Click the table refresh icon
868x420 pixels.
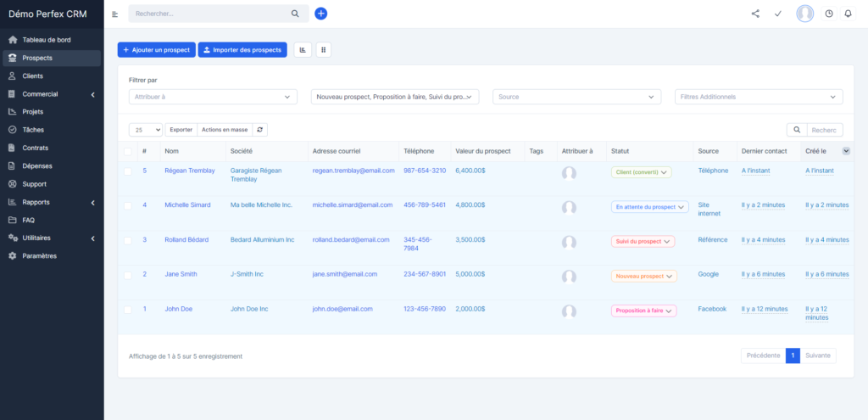(259, 130)
